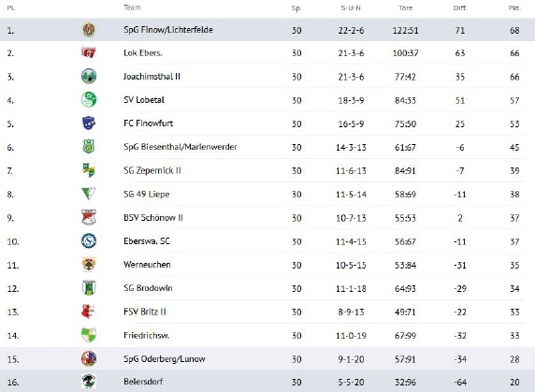Viewport: 535px width, 392px height.
Task: Click the FC Finowfurt blue shield
Action: [89, 123]
